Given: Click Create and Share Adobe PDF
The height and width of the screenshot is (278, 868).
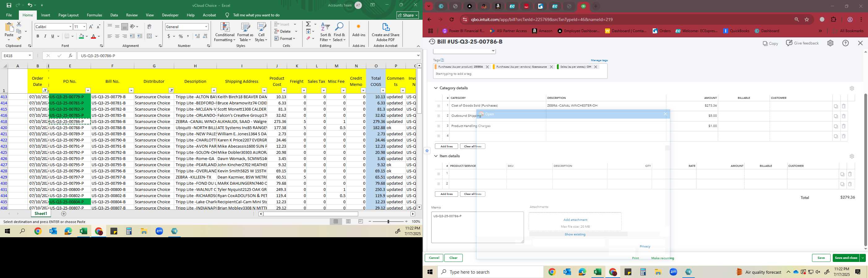Looking at the screenshot, I should pos(385,32).
